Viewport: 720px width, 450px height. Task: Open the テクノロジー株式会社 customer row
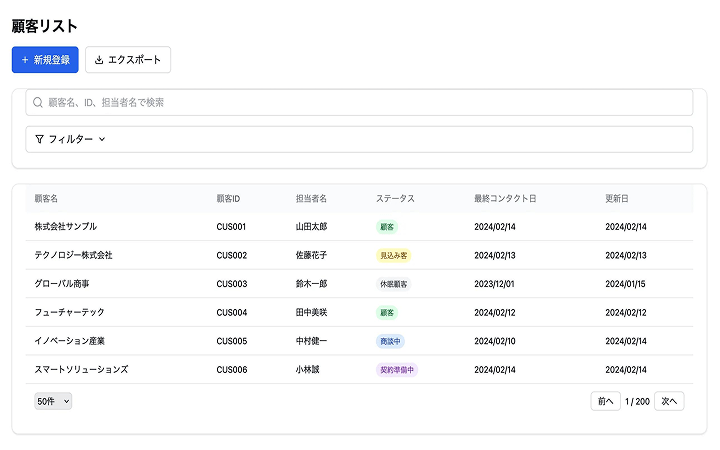point(359,255)
